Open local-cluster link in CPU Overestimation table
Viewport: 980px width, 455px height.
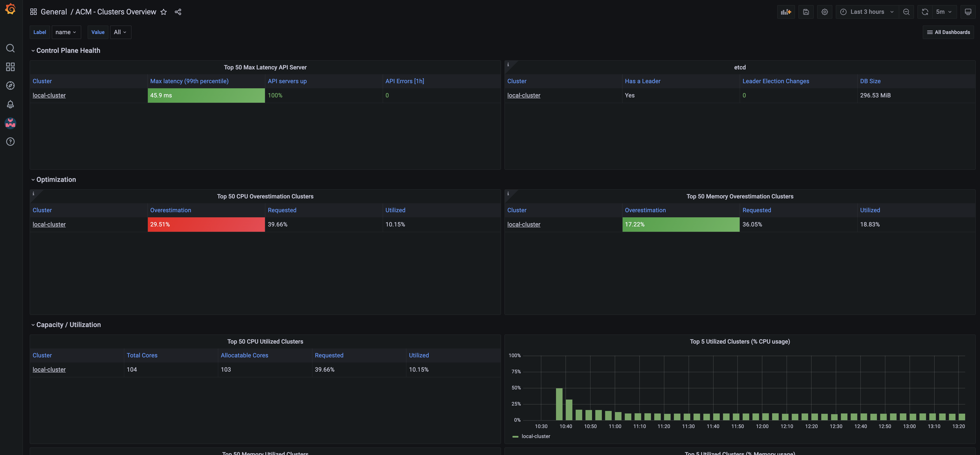(x=49, y=224)
